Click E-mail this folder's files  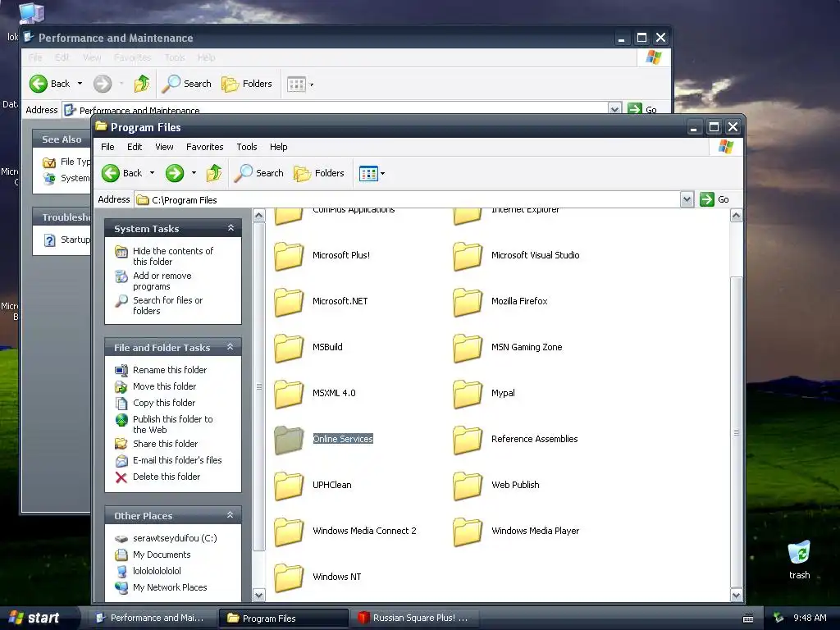177,460
